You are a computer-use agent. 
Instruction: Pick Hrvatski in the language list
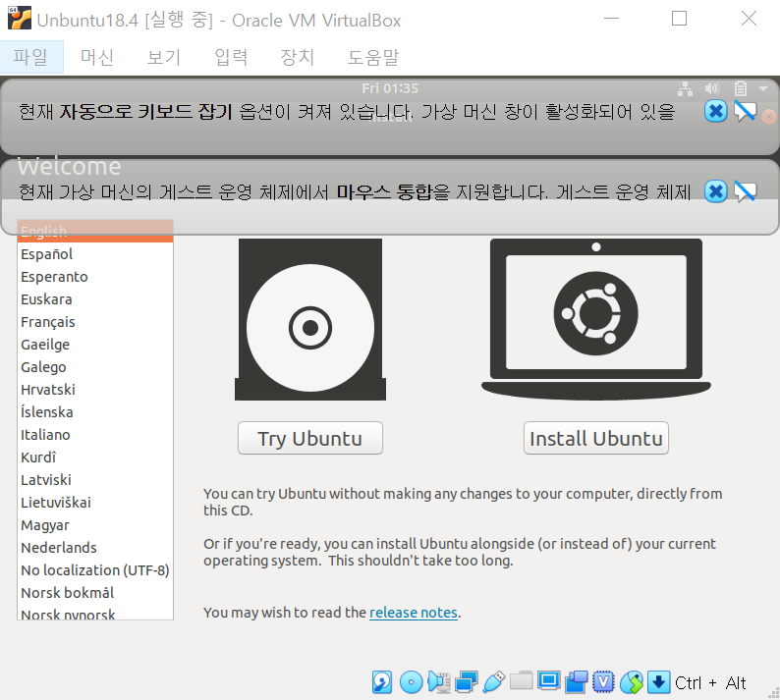coord(95,390)
